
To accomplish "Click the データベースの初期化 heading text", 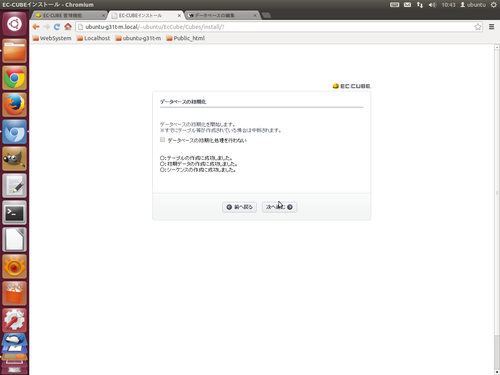I will [183, 102].
